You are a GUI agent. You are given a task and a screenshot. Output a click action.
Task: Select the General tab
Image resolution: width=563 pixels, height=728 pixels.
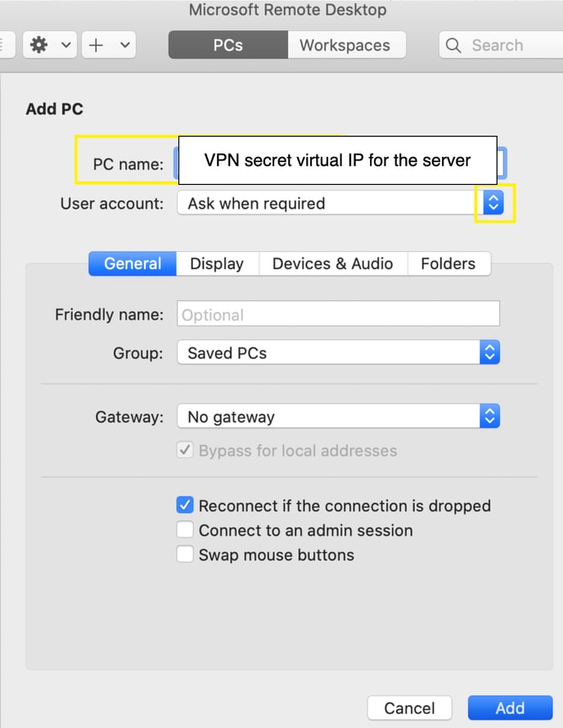133,263
